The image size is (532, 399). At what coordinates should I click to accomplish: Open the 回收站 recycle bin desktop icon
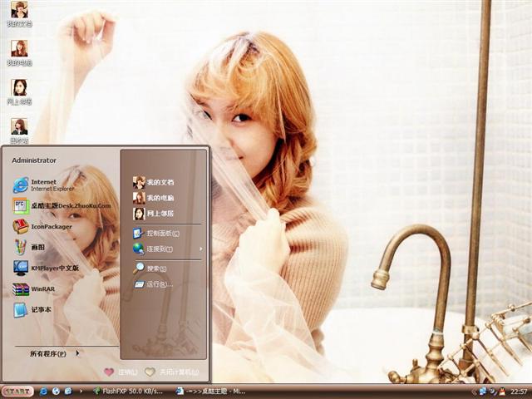click(x=19, y=131)
